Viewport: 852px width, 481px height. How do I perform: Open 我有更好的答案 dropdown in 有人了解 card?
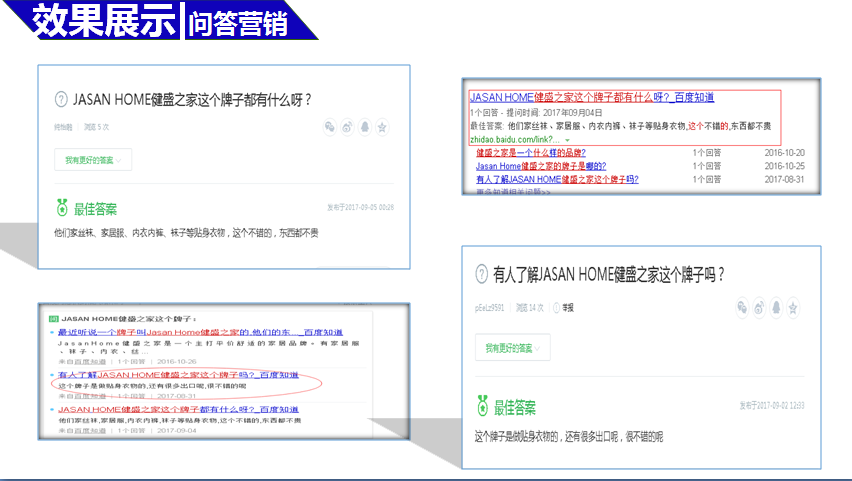(x=512, y=348)
